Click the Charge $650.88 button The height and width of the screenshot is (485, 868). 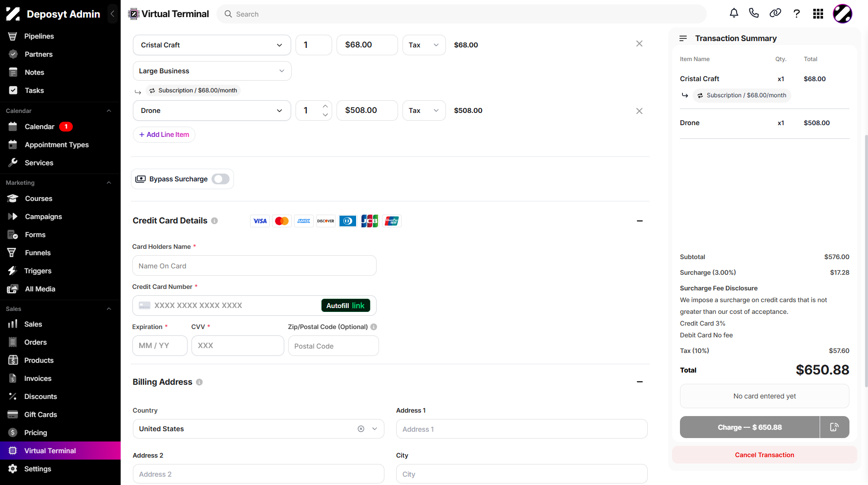750,427
